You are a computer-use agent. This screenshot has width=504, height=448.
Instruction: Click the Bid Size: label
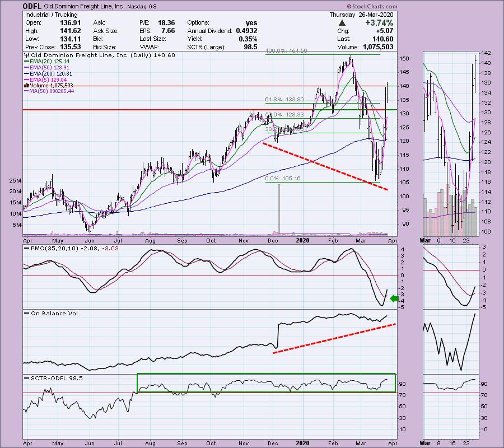pos(105,47)
